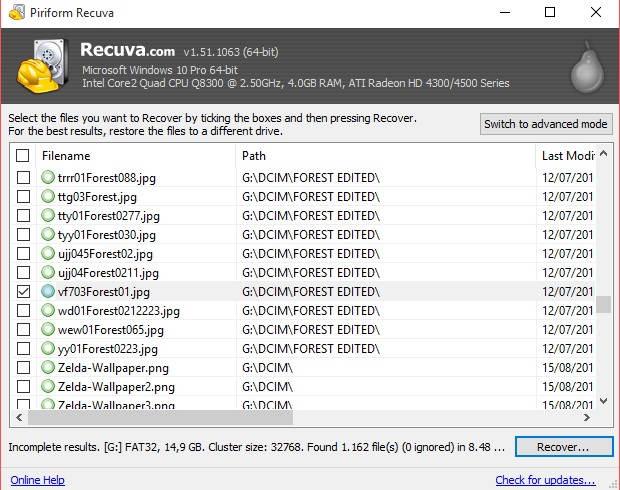Click the Piriform pear logo icon
Viewport: 620px width, 490px height.
click(x=586, y=68)
